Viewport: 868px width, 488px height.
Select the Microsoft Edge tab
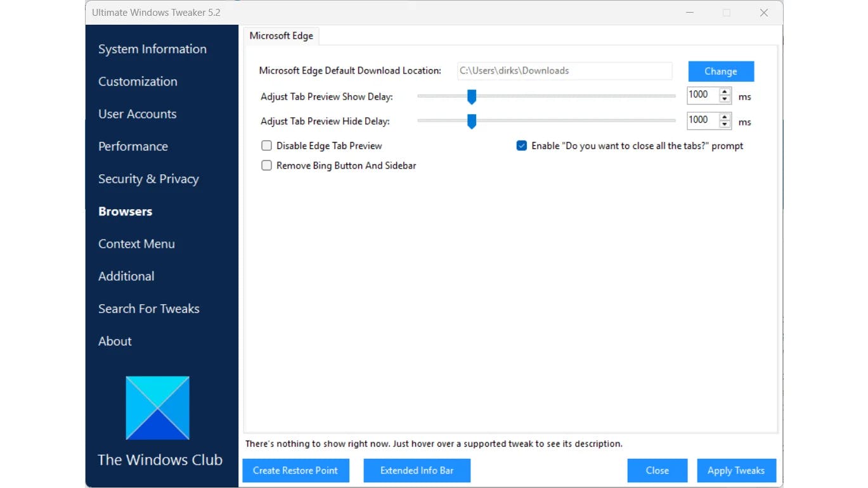tap(282, 35)
